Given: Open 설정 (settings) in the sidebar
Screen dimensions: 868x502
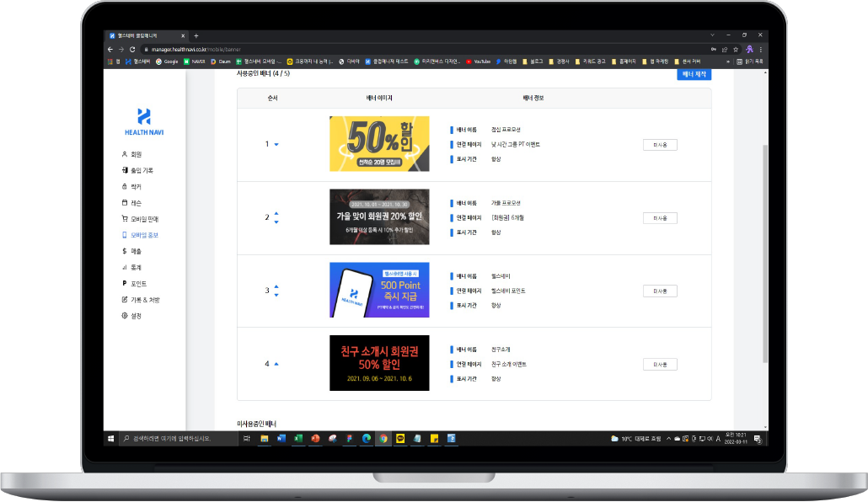Looking at the screenshot, I should coord(131,316).
